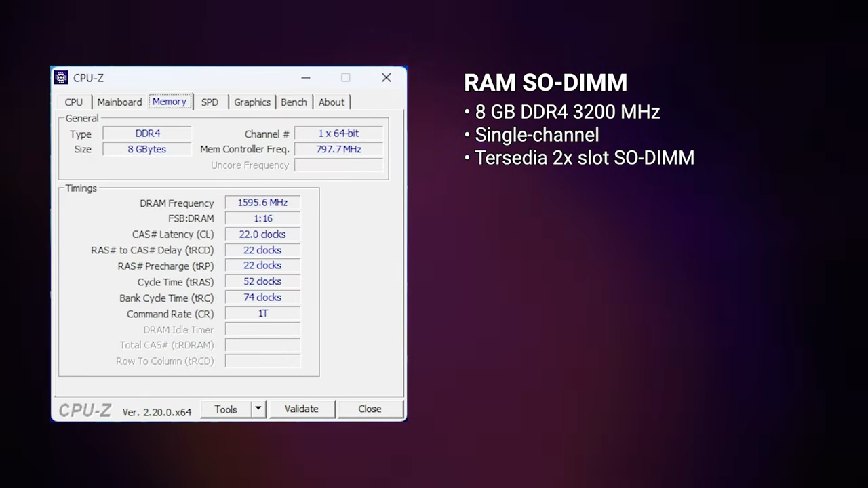Open the About tab
The height and width of the screenshot is (488, 868).
point(332,102)
